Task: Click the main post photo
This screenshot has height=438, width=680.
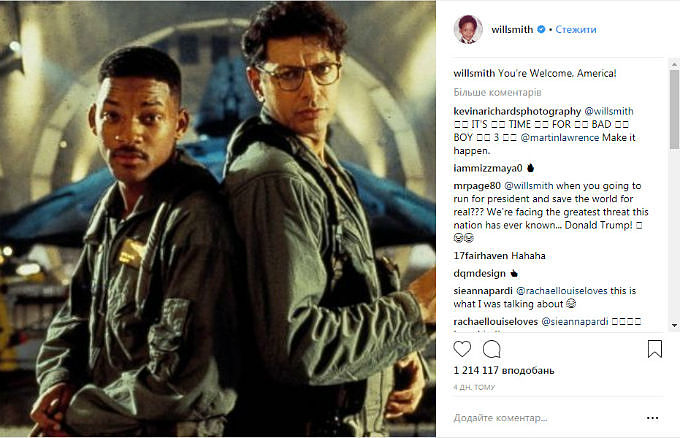Action: [218, 219]
